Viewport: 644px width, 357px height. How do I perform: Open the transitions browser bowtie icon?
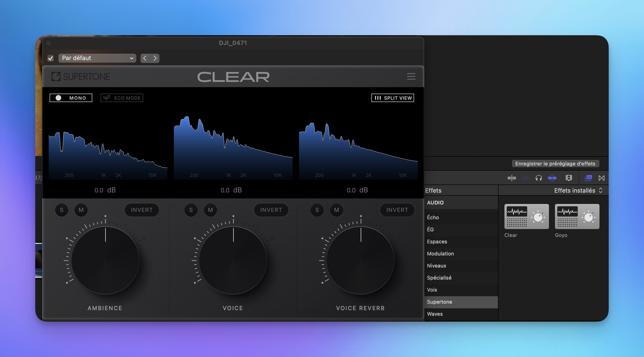pos(602,178)
